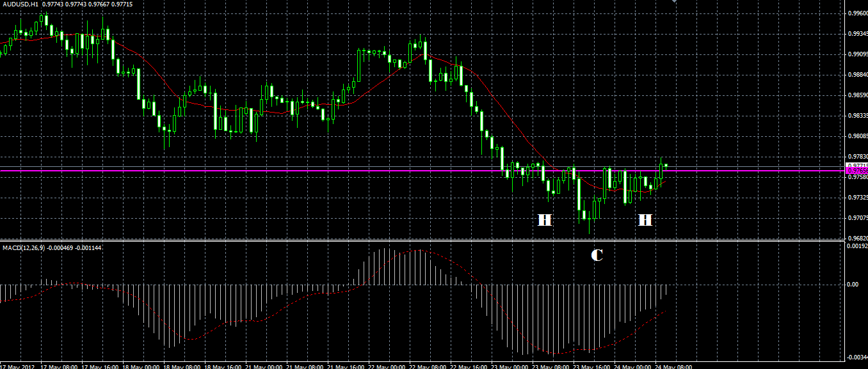Click the white current price label 0.9771
Screen dimensions: 868x369
point(856,165)
